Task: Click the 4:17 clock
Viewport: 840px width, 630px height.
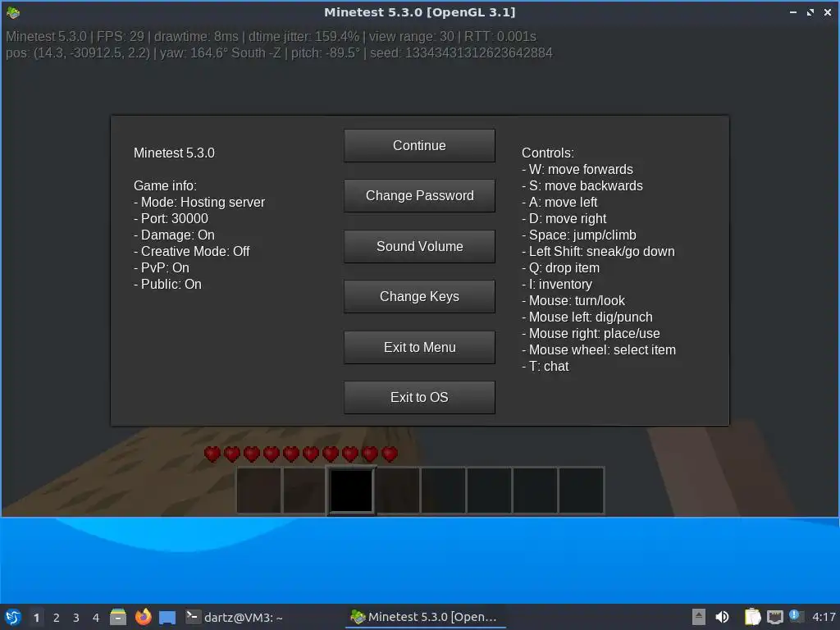Action: 824,617
